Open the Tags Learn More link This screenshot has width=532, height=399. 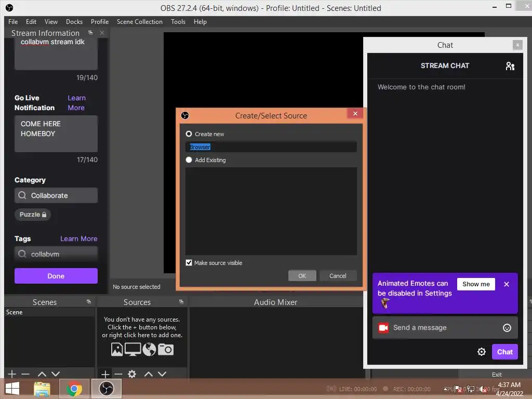(x=79, y=239)
